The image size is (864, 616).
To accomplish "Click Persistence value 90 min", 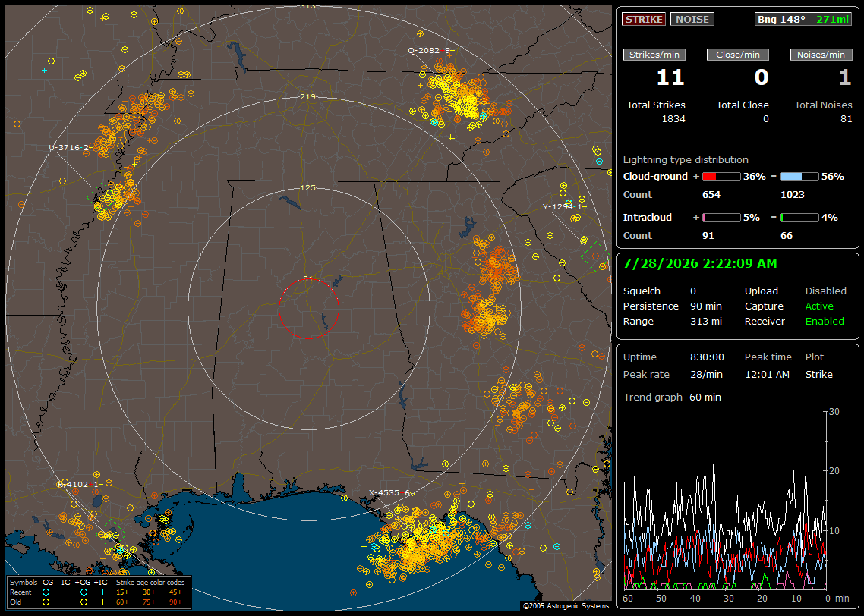I will click(706, 306).
